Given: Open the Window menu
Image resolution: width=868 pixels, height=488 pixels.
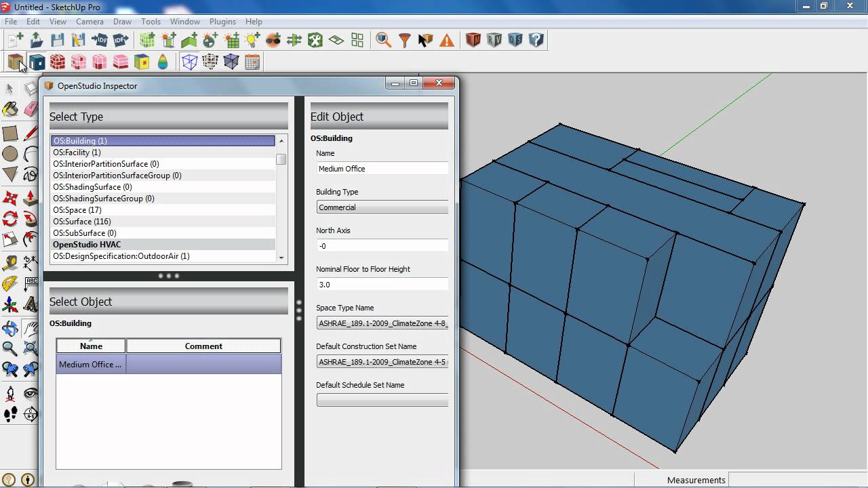Looking at the screenshot, I should click(x=184, y=22).
